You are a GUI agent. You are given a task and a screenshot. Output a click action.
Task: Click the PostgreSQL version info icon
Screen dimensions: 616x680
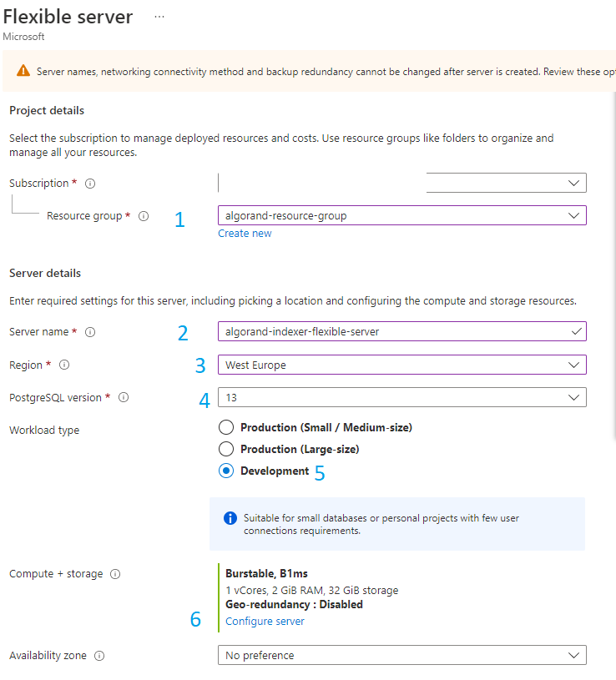pyautogui.click(x=124, y=397)
